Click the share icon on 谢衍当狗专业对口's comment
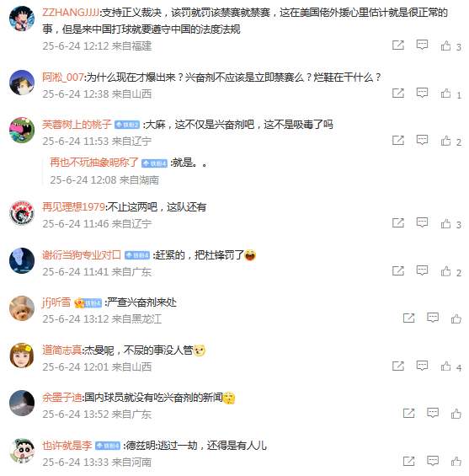Screen dimensions: 469x476 tap(398, 270)
